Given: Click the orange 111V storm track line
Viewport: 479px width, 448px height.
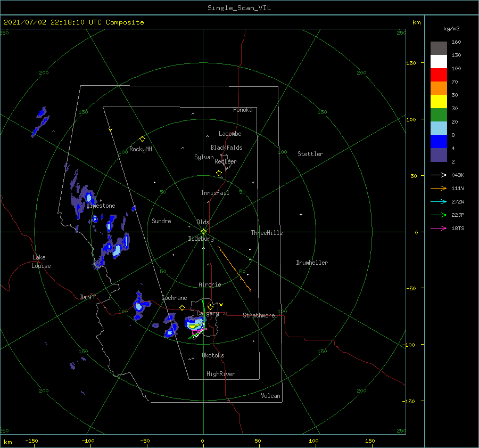Looking at the screenshot, I should 234,268.
